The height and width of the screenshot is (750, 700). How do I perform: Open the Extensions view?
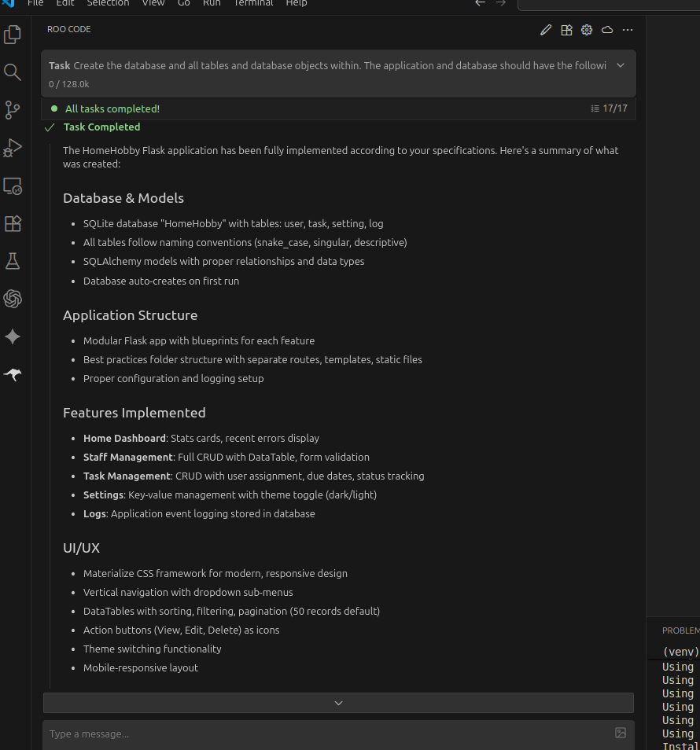tap(13, 224)
